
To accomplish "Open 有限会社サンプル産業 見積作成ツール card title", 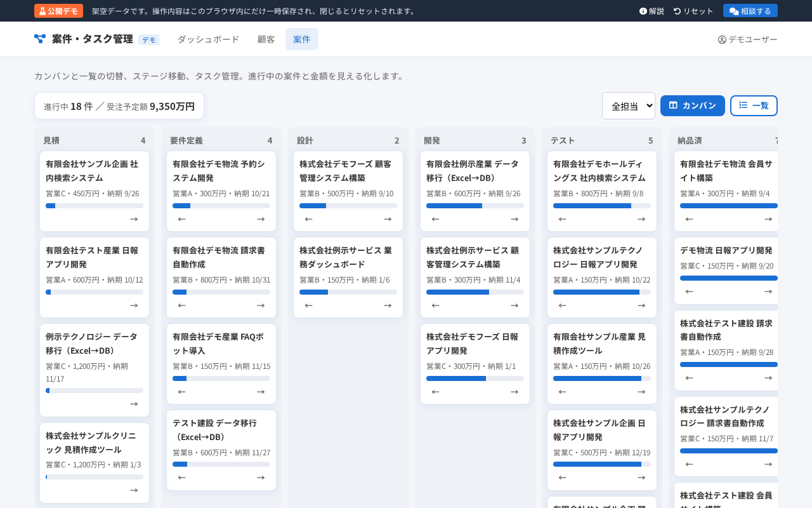I will (599, 344).
